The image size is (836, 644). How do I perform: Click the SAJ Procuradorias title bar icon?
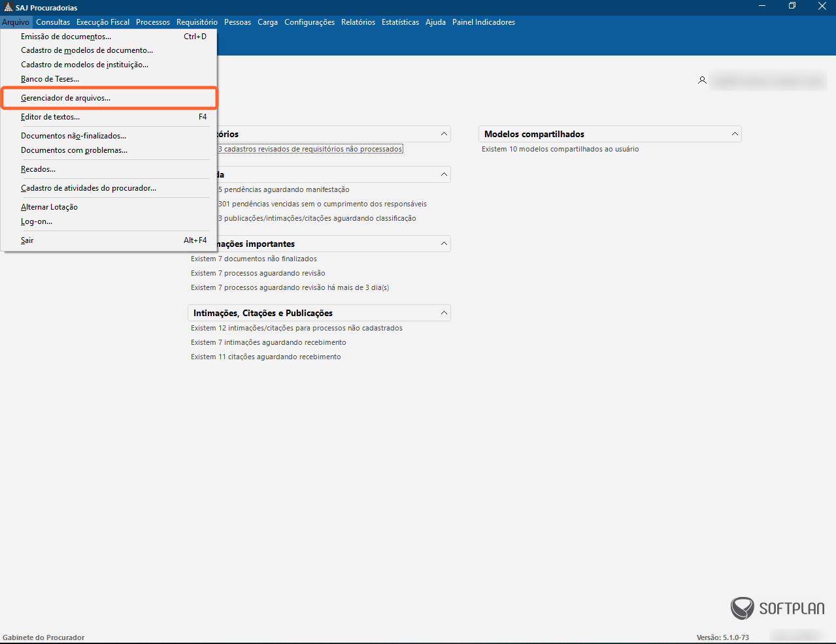(8, 7)
